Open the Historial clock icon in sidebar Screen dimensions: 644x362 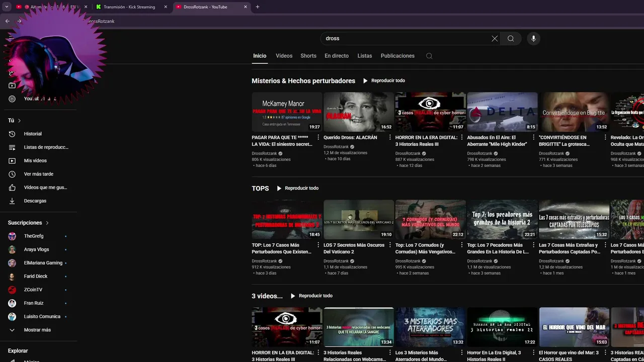[x=12, y=134]
